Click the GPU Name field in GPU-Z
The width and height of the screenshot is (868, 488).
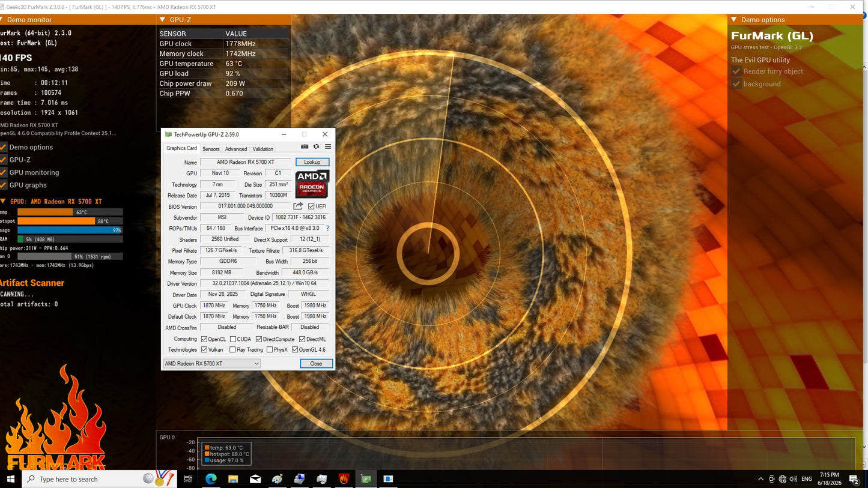(246, 162)
